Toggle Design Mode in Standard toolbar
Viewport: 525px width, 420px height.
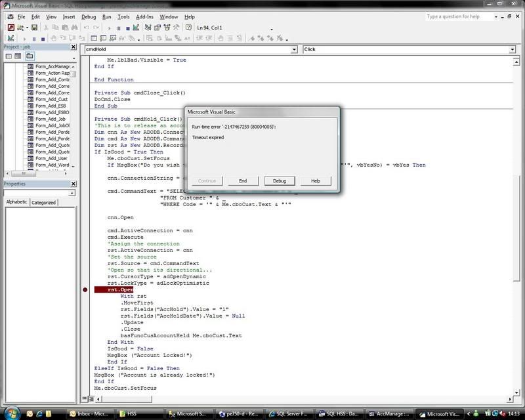[x=136, y=28]
